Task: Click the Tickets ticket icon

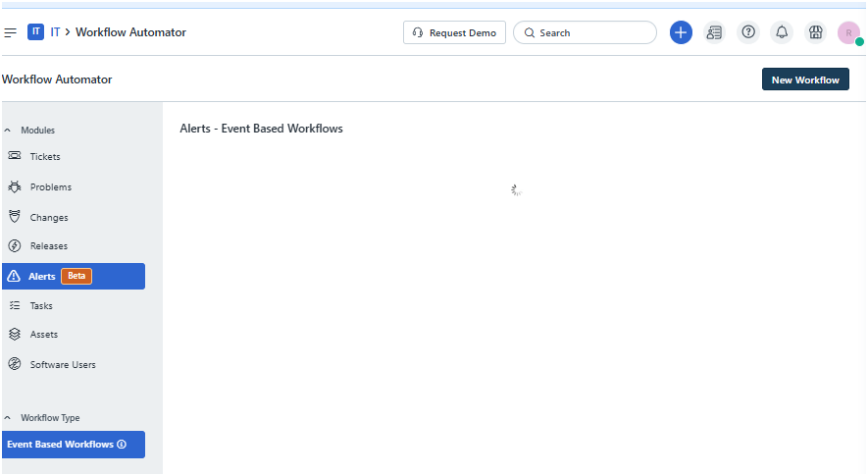Action: click(15, 156)
